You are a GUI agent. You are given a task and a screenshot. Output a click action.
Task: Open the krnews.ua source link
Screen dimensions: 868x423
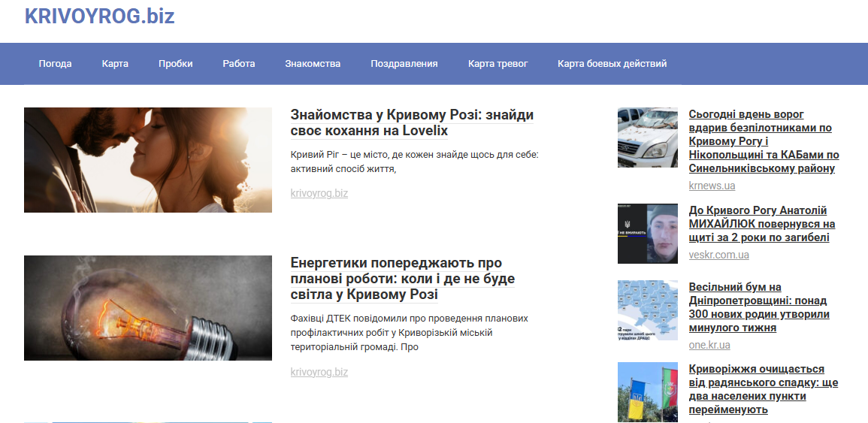[712, 186]
